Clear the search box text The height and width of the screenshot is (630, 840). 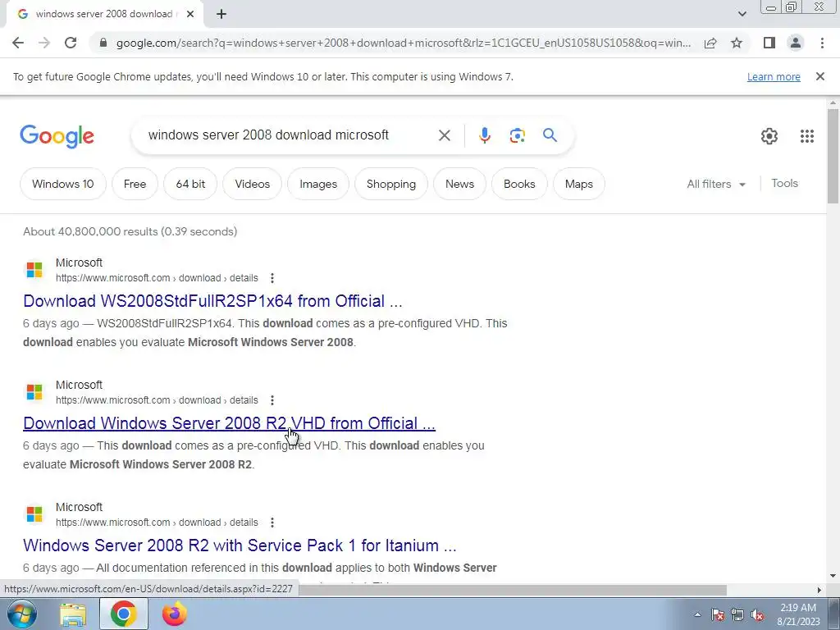(x=444, y=135)
